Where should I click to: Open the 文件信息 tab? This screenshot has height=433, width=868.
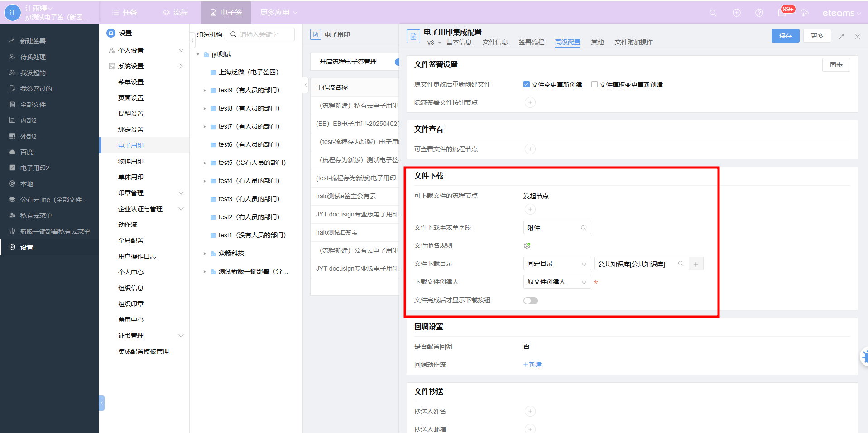[x=495, y=42]
